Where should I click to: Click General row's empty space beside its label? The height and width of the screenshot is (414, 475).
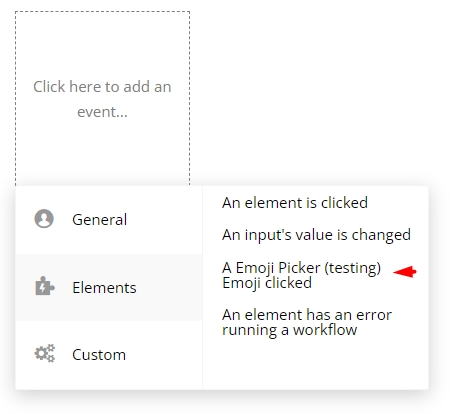(x=163, y=220)
